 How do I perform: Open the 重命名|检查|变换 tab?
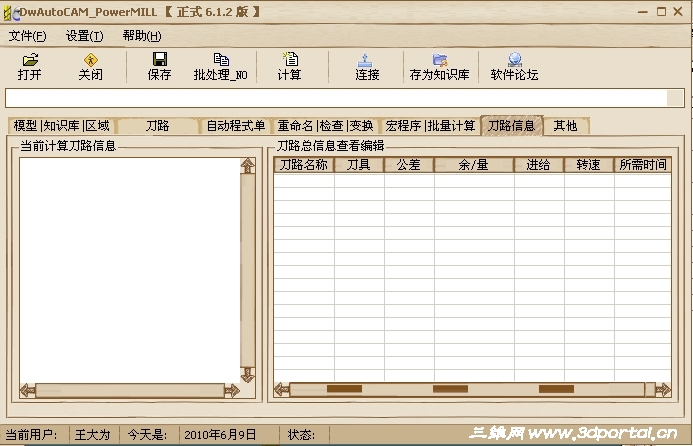(x=325, y=126)
